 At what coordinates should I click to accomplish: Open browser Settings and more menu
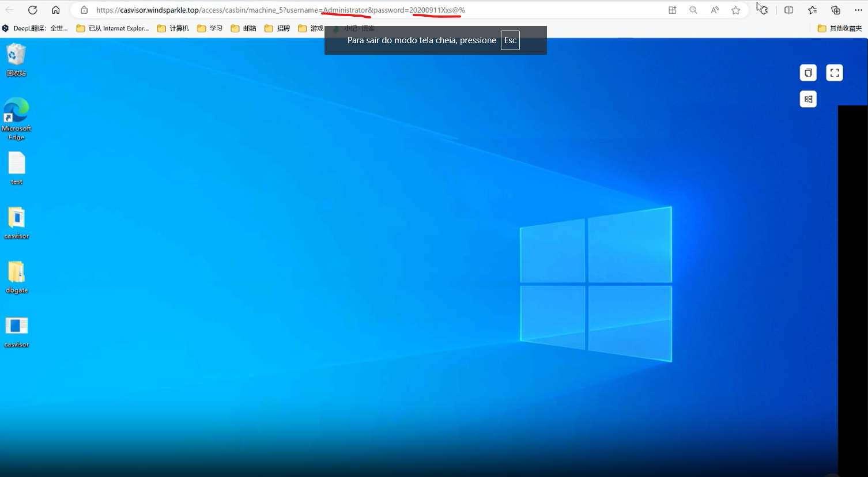pyautogui.click(x=858, y=10)
